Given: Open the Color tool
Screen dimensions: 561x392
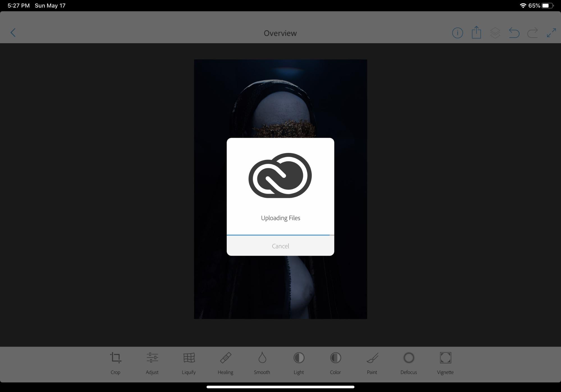Looking at the screenshot, I should click(335, 364).
